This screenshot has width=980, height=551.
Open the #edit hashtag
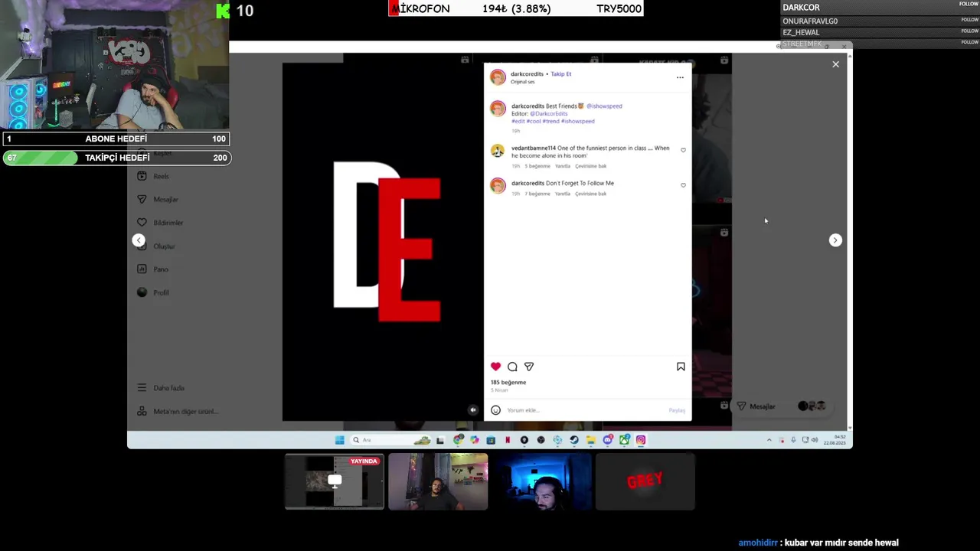click(518, 122)
